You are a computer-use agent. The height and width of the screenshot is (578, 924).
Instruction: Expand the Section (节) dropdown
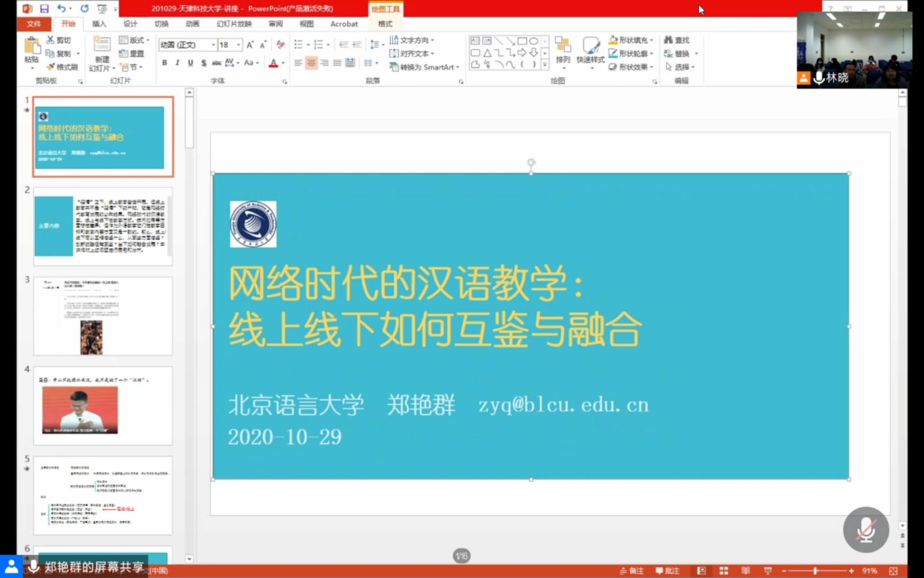click(x=132, y=67)
